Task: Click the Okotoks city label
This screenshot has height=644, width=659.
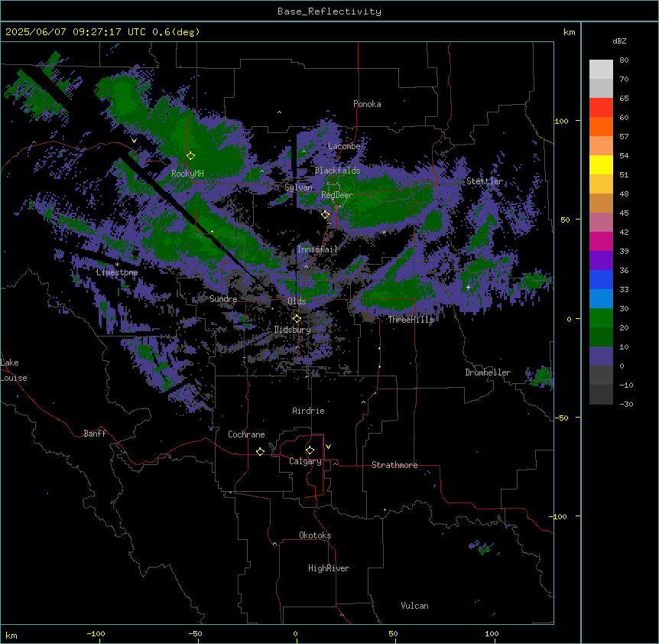Action: coord(315,535)
